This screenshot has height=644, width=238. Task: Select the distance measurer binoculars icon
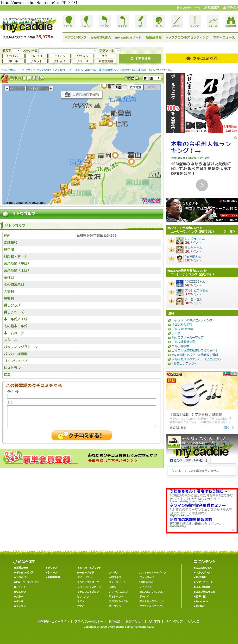(x=231, y=21)
